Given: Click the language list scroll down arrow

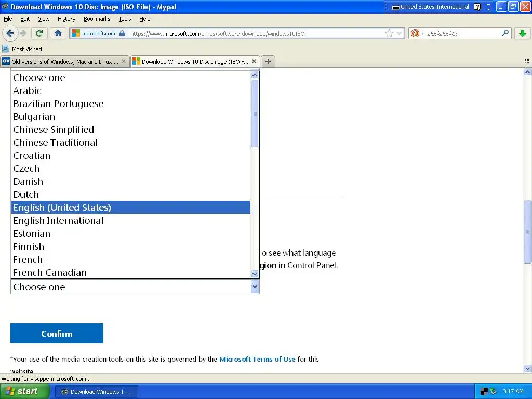Looking at the screenshot, I should tap(255, 274).
